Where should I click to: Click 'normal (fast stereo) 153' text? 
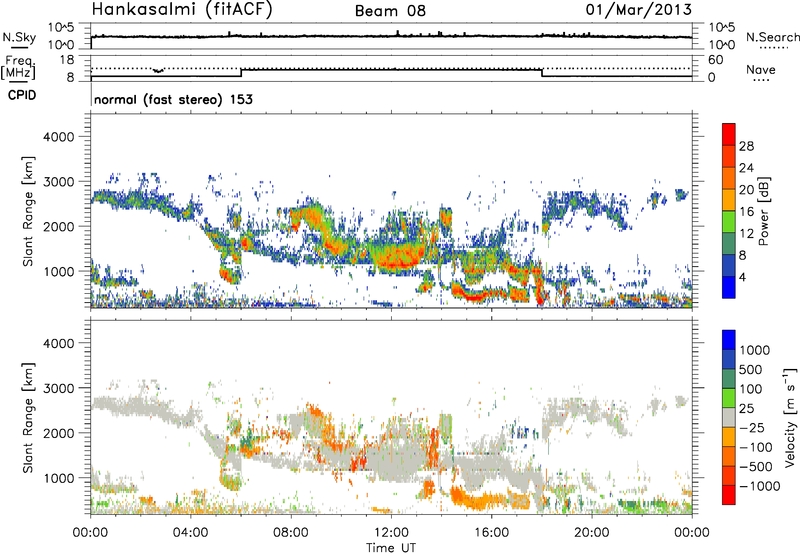[x=173, y=99]
